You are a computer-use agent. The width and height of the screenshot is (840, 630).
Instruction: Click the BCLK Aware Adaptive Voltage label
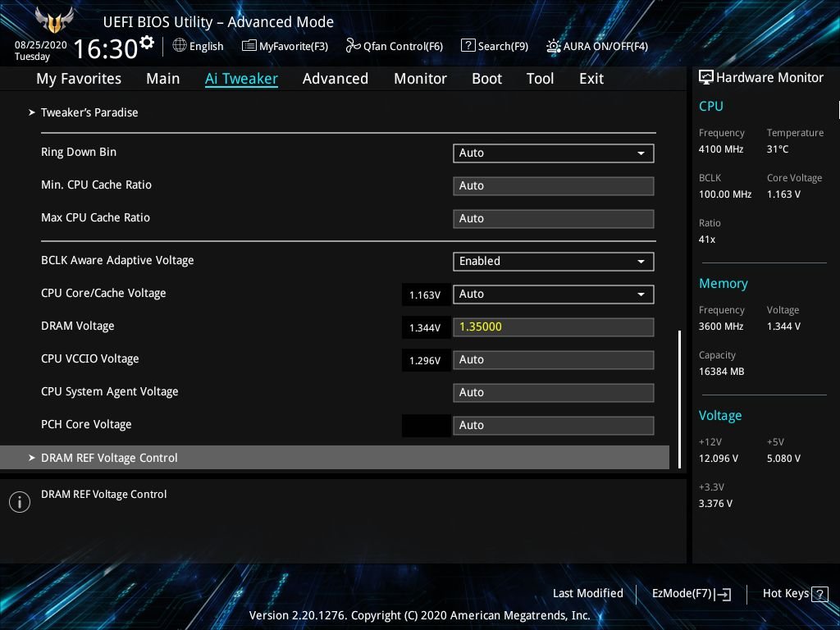(117, 260)
